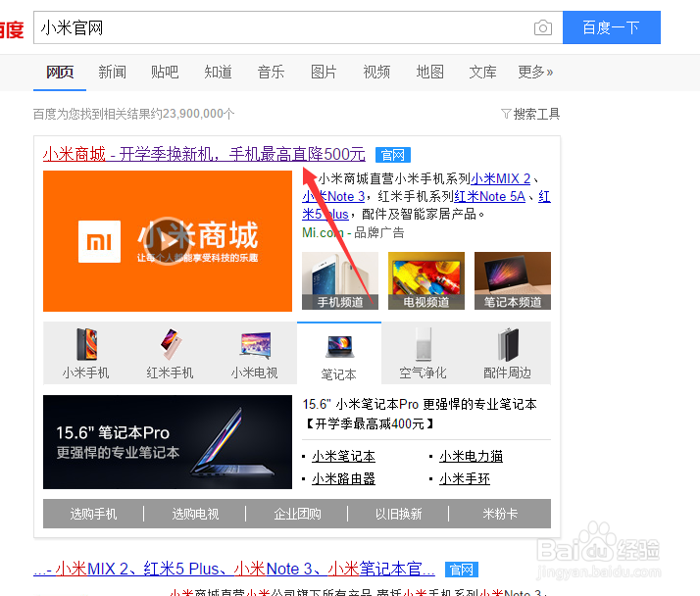Click the 选购电视 button
Screen dimensions: 700x596
(195, 514)
